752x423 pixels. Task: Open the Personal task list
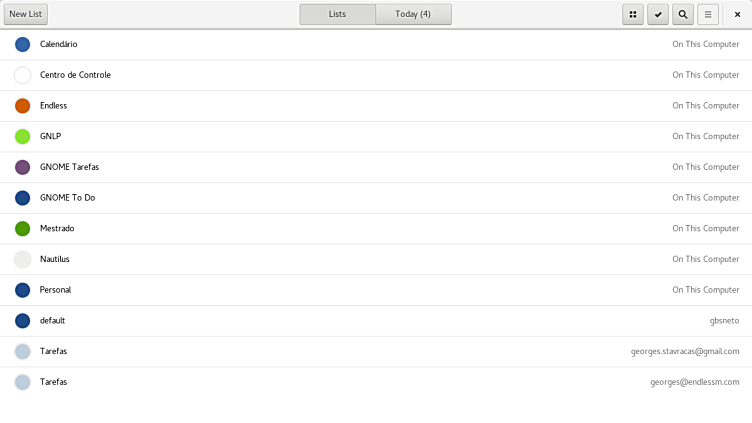pyautogui.click(x=55, y=290)
